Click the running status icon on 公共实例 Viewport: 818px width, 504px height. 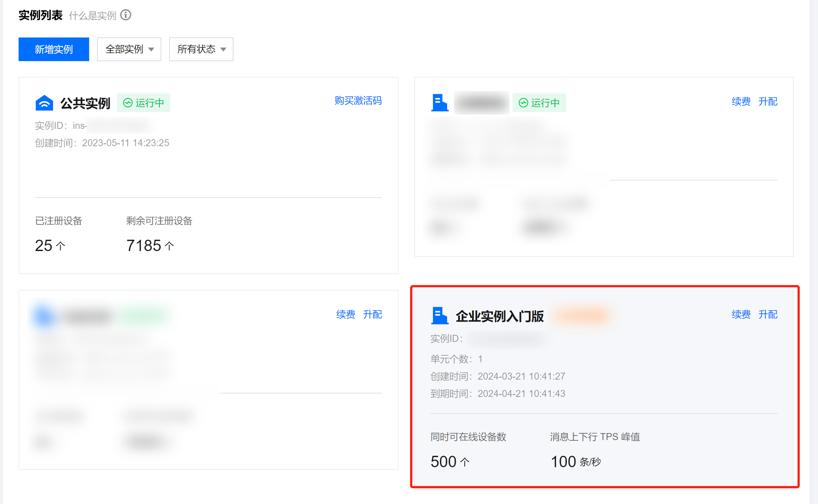click(128, 103)
